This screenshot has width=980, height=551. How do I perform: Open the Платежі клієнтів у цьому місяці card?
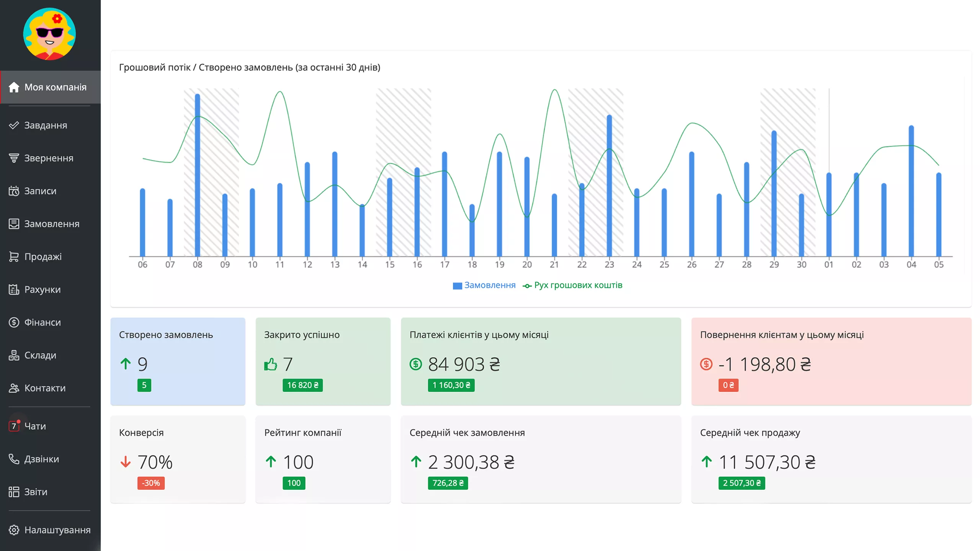(x=541, y=361)
